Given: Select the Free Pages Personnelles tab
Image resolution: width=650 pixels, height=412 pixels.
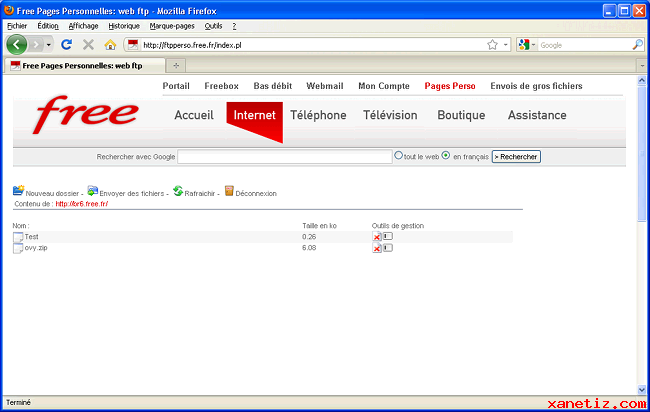Looking at the screenshot, I should point(85,65).
